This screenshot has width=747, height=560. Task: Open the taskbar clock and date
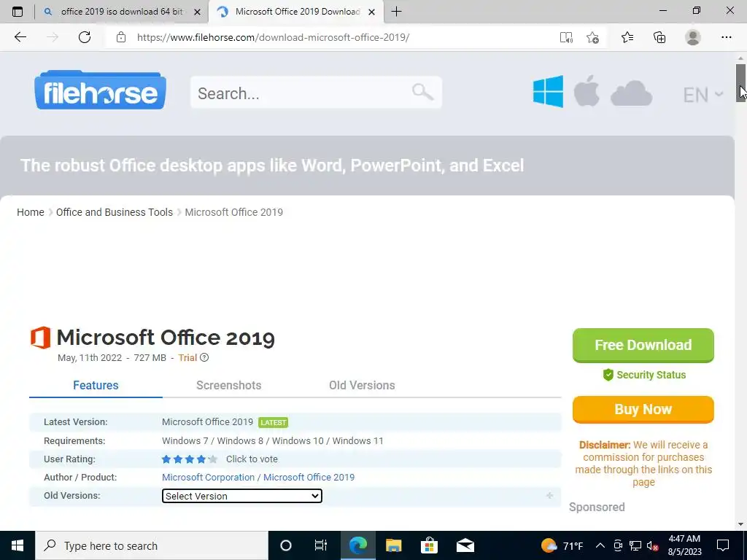coord(684,545)
